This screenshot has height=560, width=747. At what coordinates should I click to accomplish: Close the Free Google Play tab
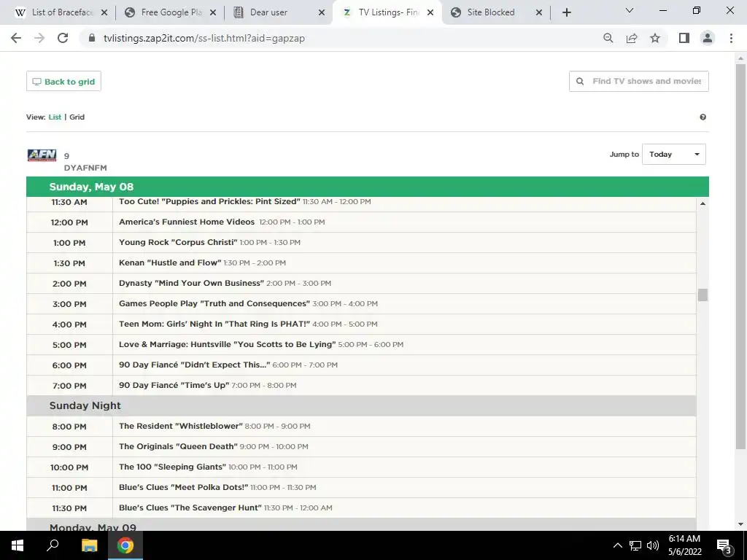tap(213, 12)
